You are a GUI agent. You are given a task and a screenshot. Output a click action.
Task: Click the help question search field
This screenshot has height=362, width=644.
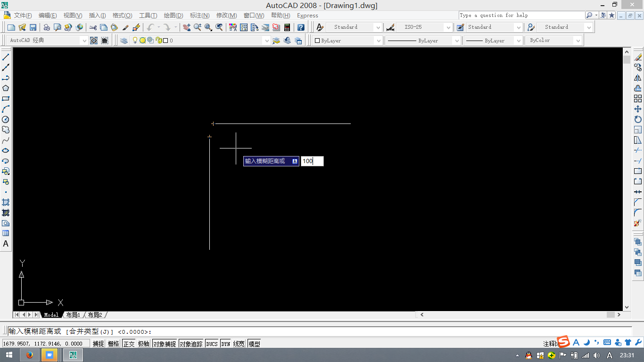521,15
